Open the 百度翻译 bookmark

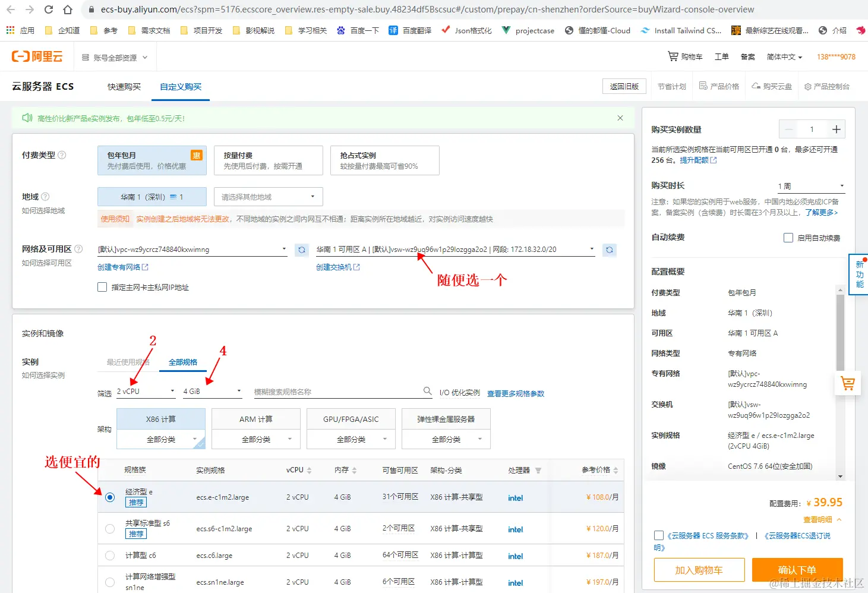click(x=410, y=30)
